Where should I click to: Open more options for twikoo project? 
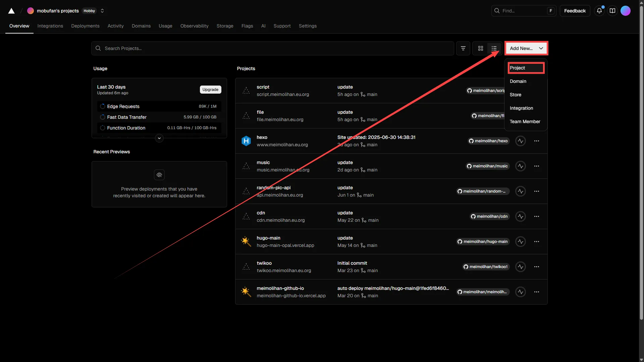(x=537, y=267)
